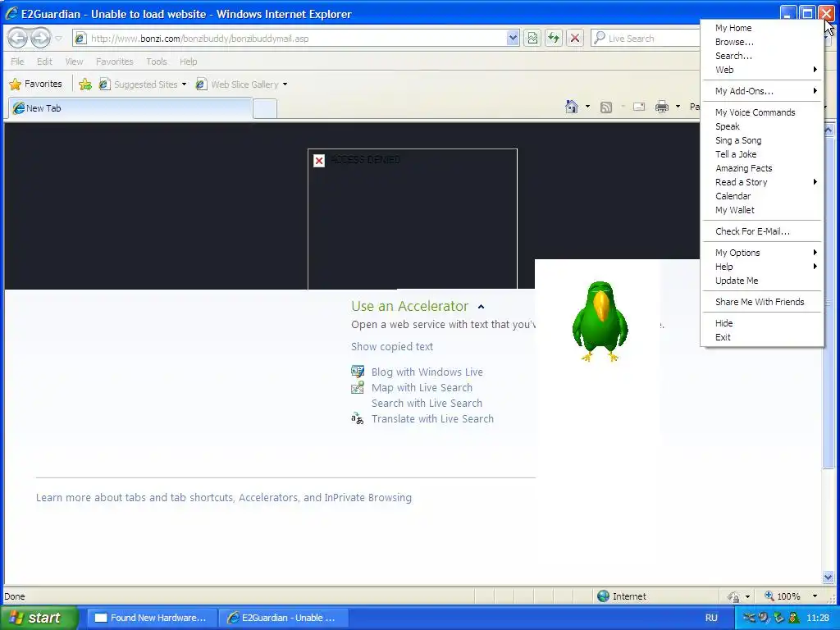Choose Hide in parrot menu
840x630 pixels.
(761, 323)
